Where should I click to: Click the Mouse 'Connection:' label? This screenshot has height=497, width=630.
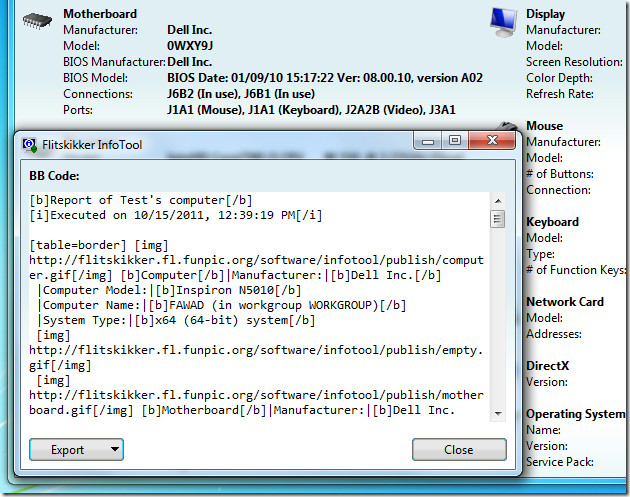pyautogui.click(x=558, y=190)
